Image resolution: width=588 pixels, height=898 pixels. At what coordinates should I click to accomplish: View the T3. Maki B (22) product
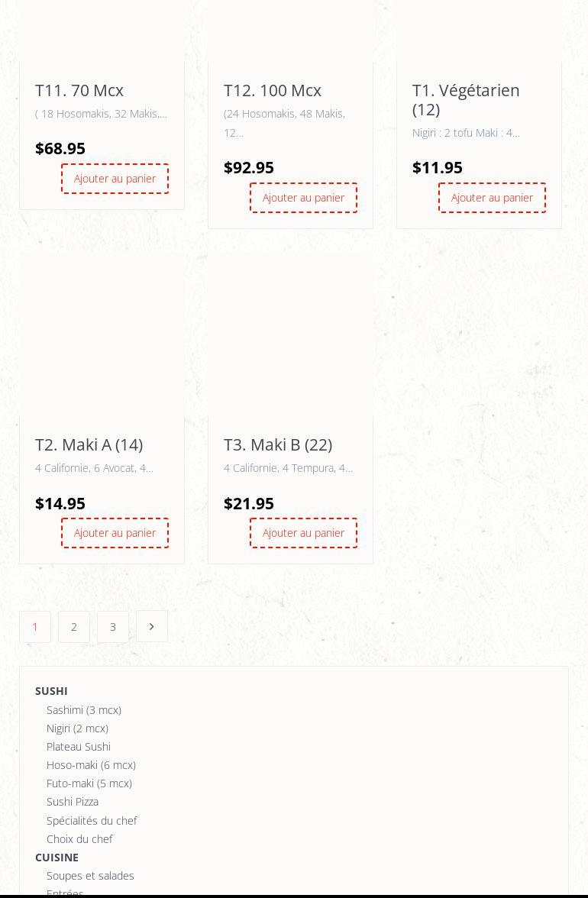click(278, 444)
